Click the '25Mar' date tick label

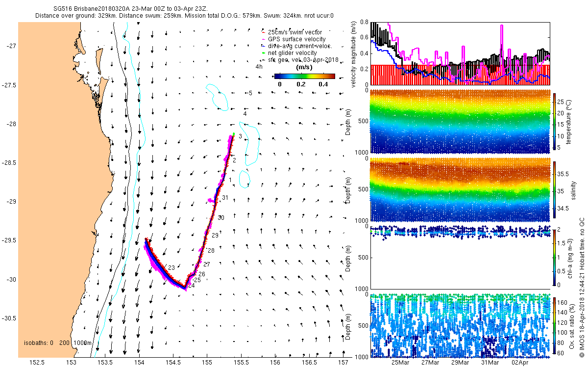pos(400,363)
